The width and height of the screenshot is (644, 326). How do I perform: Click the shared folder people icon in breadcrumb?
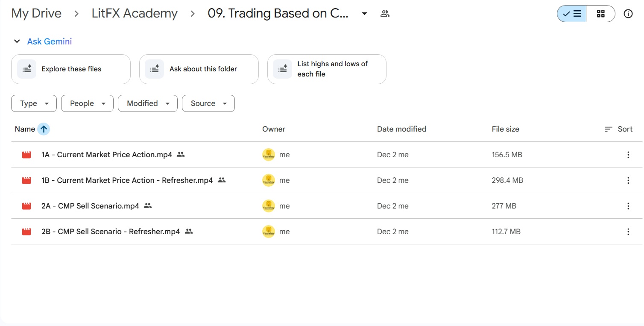385,14
